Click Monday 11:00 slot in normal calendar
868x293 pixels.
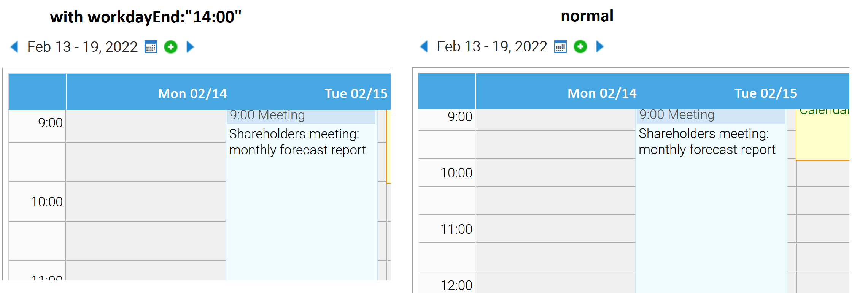click(555, 229)
